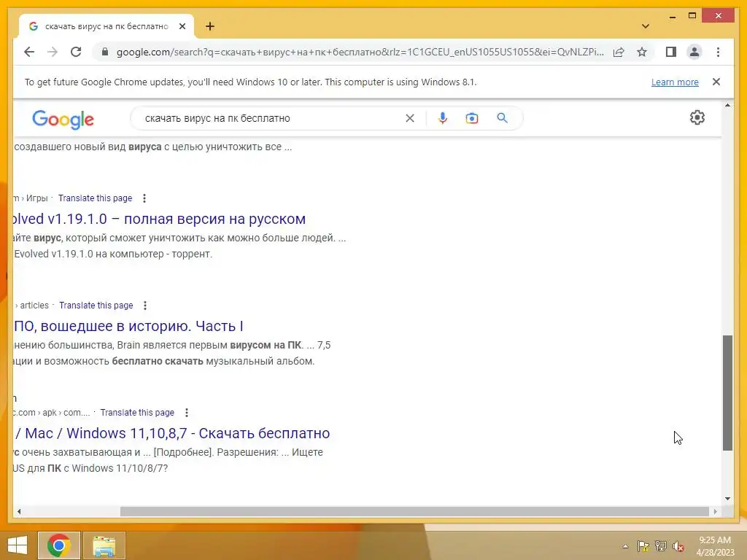Show hidden system tray icons
Viewport: 747px width, 560px height.
click(625, 546)
